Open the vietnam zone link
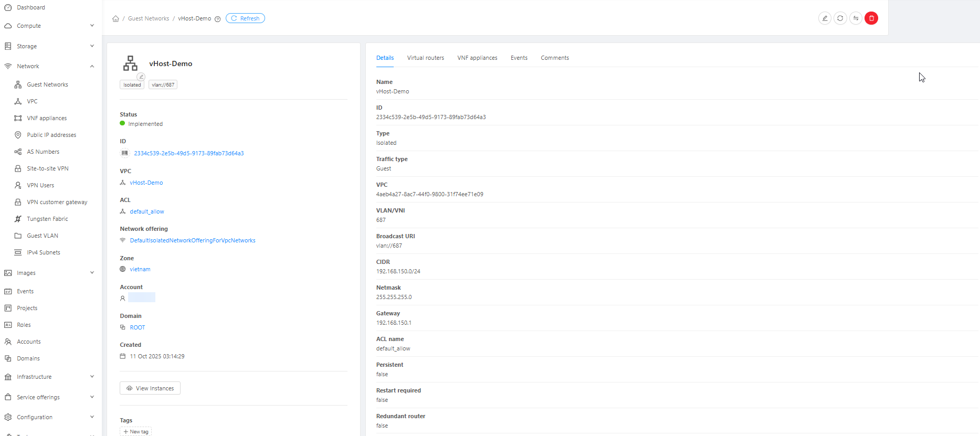 pyautogui.click(x=140, y=269)
